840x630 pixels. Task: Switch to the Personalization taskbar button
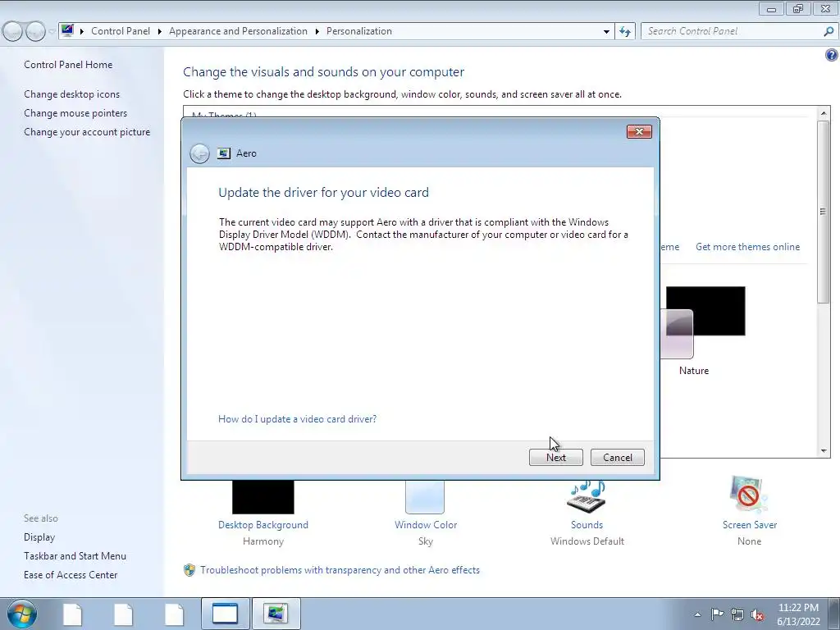(x=276, y=614)
